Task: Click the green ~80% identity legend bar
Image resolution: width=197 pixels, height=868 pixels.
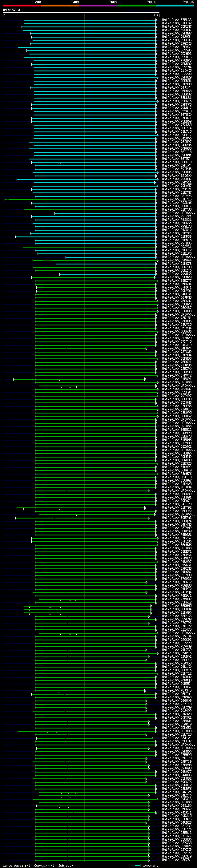Action: [x=137, y=6]
